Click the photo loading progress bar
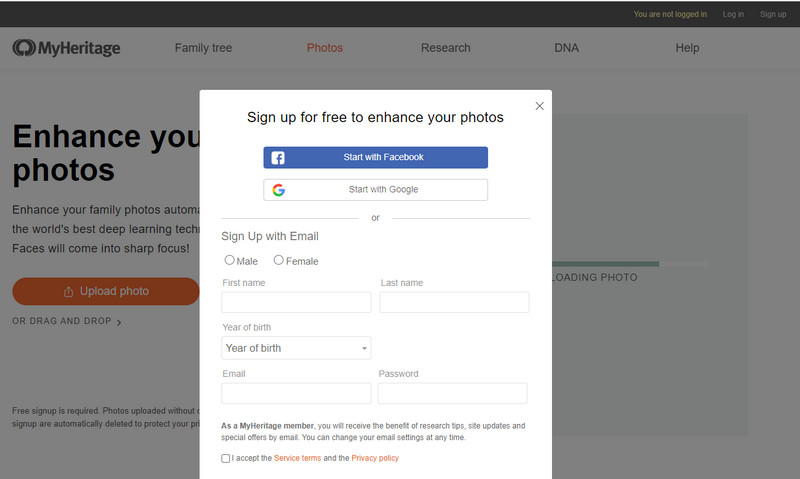800x479 pixels. tap(630, 264)
